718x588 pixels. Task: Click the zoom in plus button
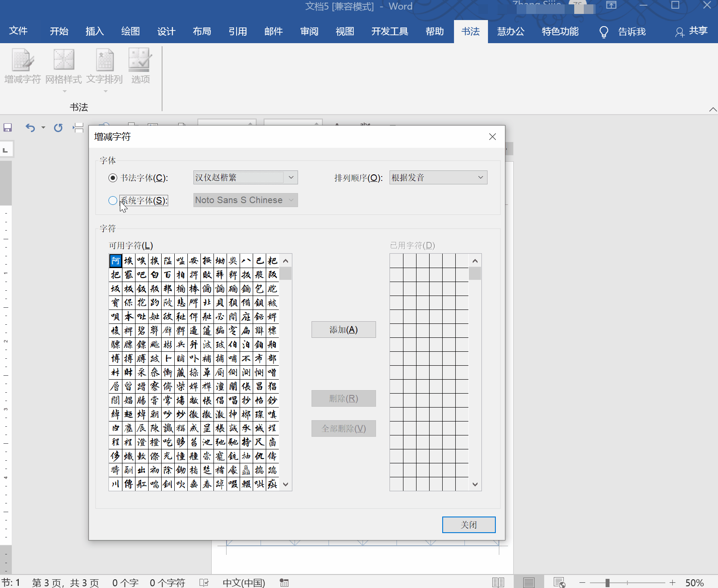[x=673, y=583]
